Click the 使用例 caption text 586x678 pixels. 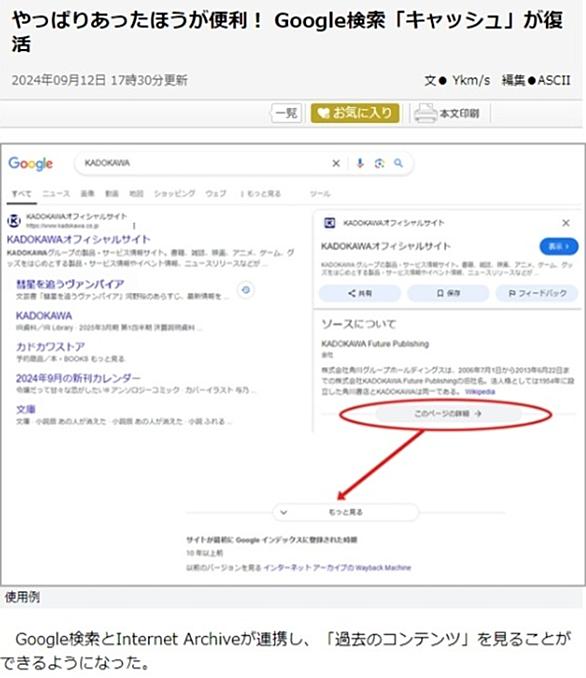pyautogui.click(x=22, y=597)
